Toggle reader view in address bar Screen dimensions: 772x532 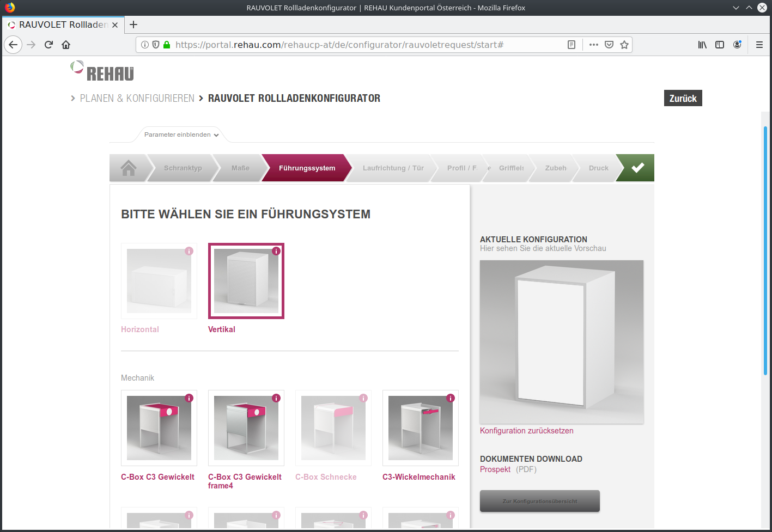point(572,45)
